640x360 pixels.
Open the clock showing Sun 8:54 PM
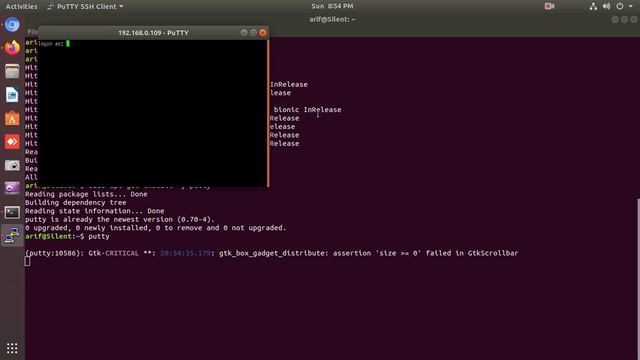point(332,6)
